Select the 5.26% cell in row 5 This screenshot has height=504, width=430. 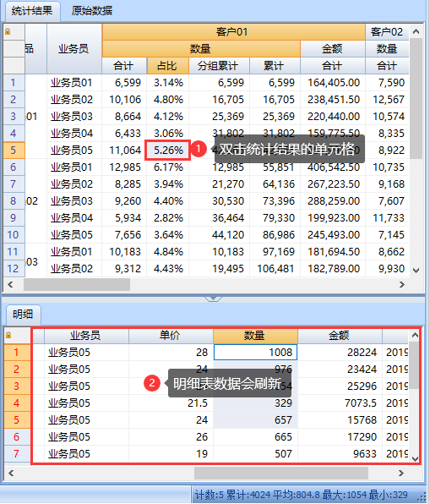[x=167, y=151]
